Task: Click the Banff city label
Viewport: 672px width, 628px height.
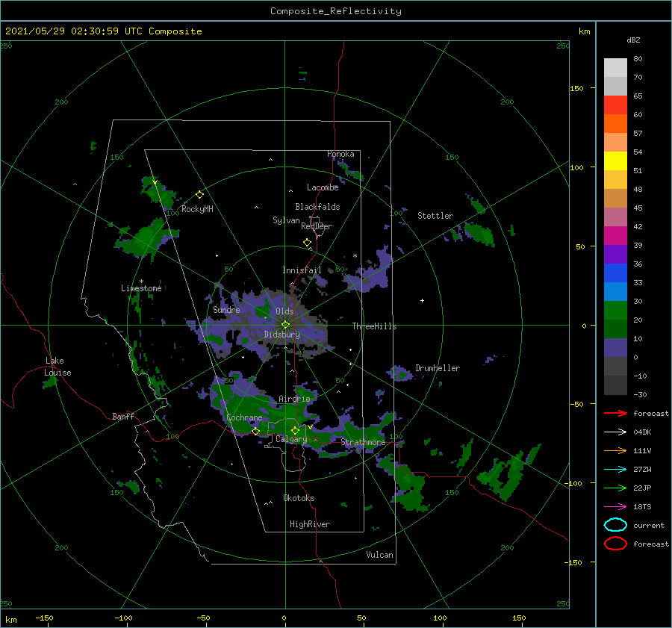Action: [x=123, y=416]
